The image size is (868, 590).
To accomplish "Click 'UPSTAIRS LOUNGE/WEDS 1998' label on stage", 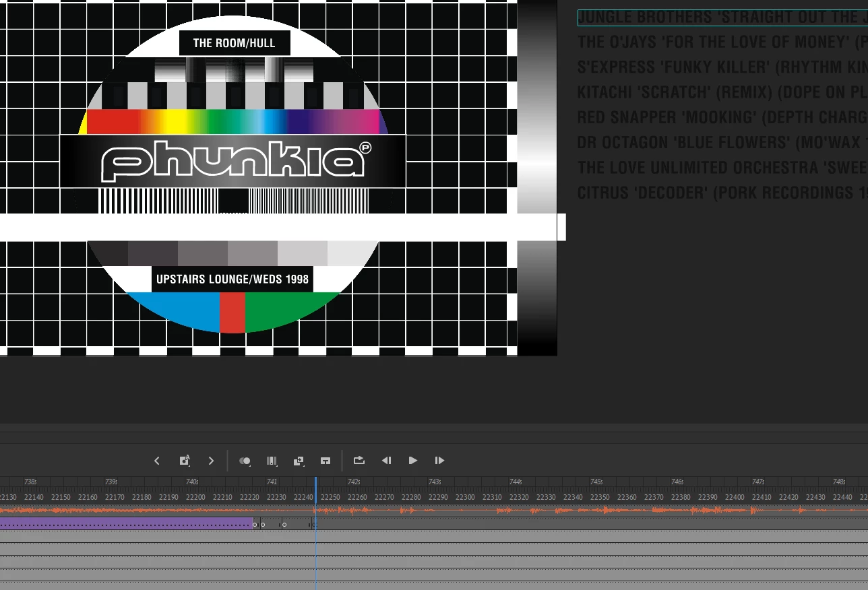I will [x=232, y=280].
